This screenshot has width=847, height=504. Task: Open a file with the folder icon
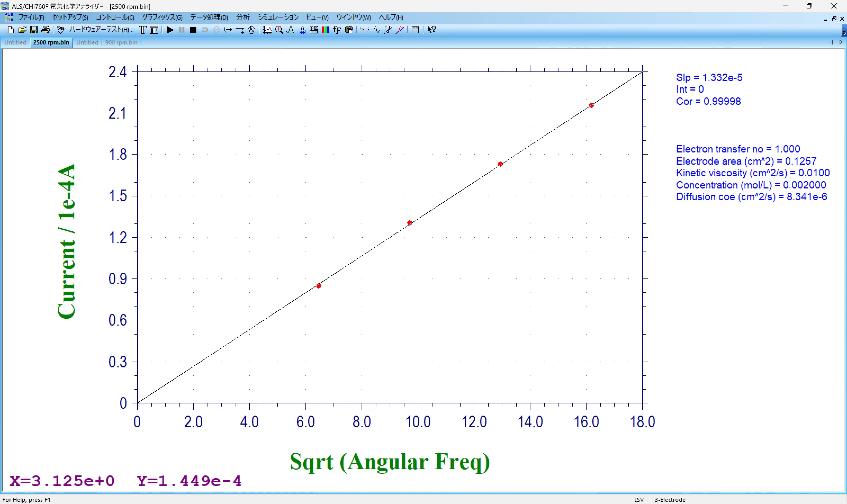[x=22, y=30]
